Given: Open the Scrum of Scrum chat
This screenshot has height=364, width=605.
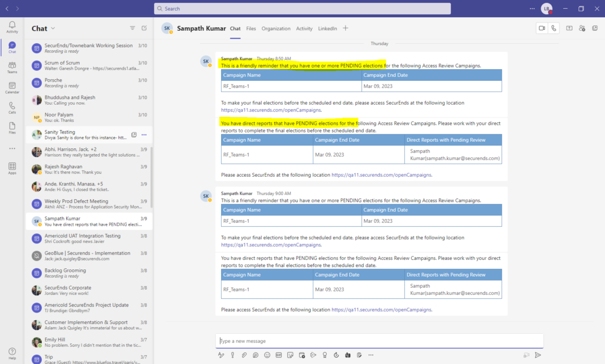Looking at the screenshot, I should point(89,66).
